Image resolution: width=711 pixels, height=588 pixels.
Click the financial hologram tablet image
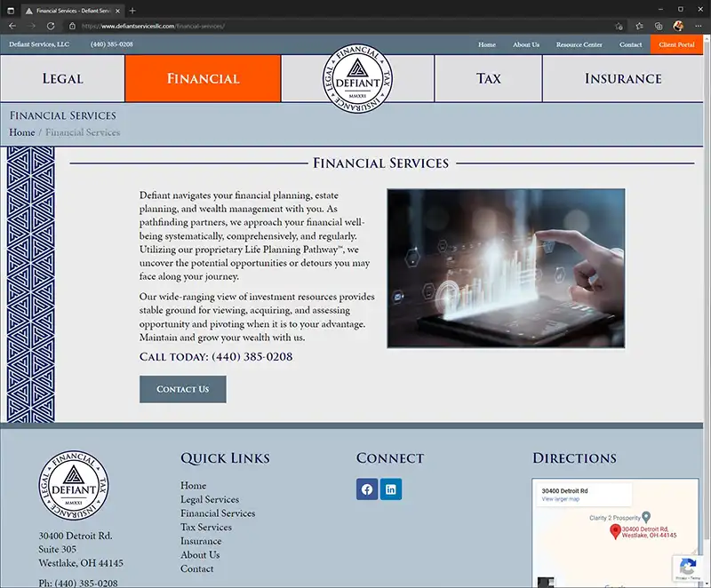[506, 268]
